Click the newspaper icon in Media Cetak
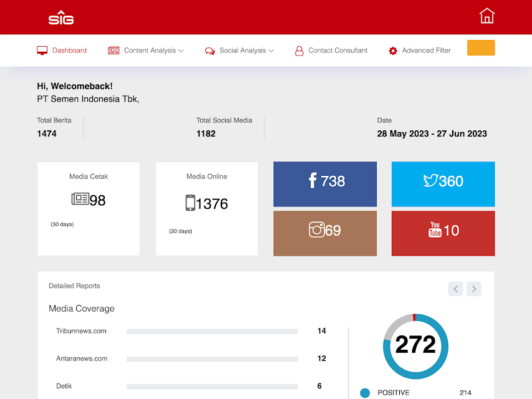The image size is (532, 399). (x=80, y=199)
